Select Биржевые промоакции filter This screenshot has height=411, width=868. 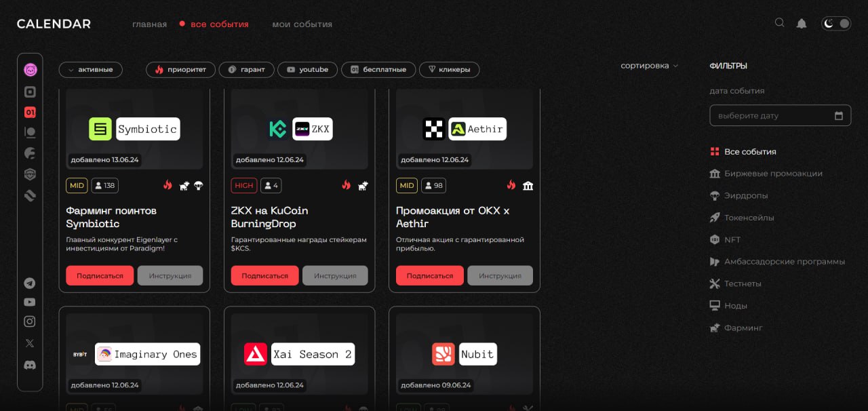point(766,174)
